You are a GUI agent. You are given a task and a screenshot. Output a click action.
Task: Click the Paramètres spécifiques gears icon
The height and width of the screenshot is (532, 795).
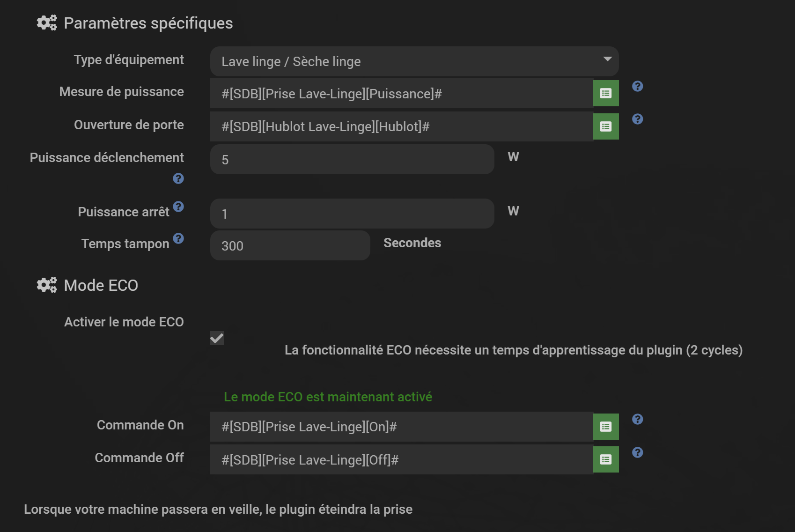47,22
